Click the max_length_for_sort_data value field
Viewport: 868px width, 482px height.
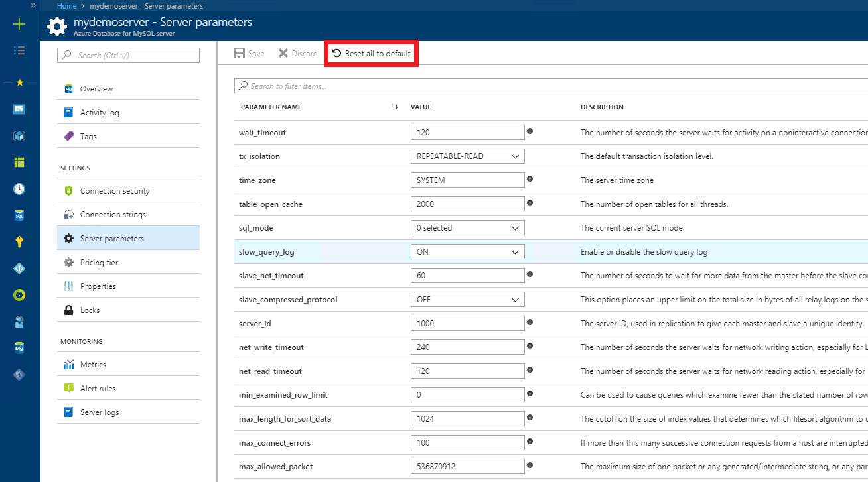[468, 419]
